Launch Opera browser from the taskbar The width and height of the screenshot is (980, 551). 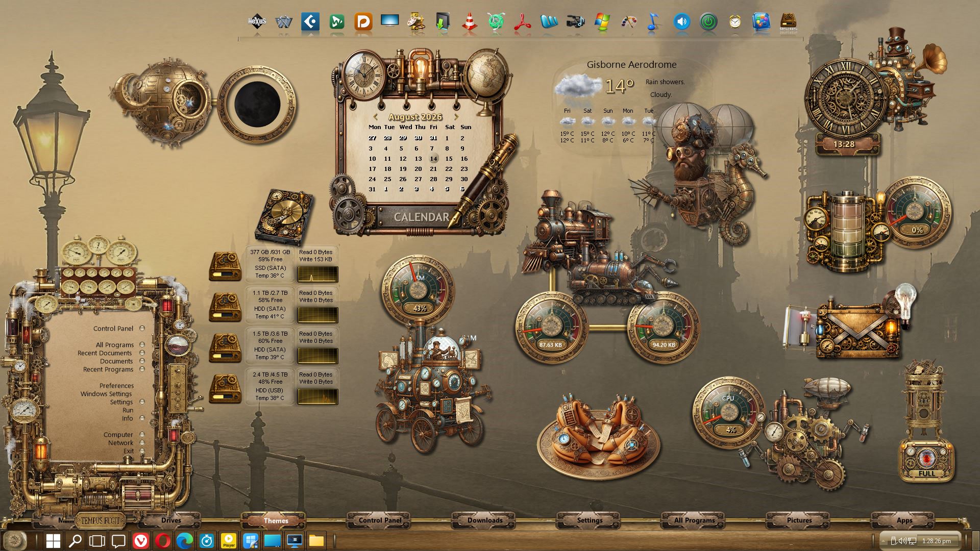point(163,540)
